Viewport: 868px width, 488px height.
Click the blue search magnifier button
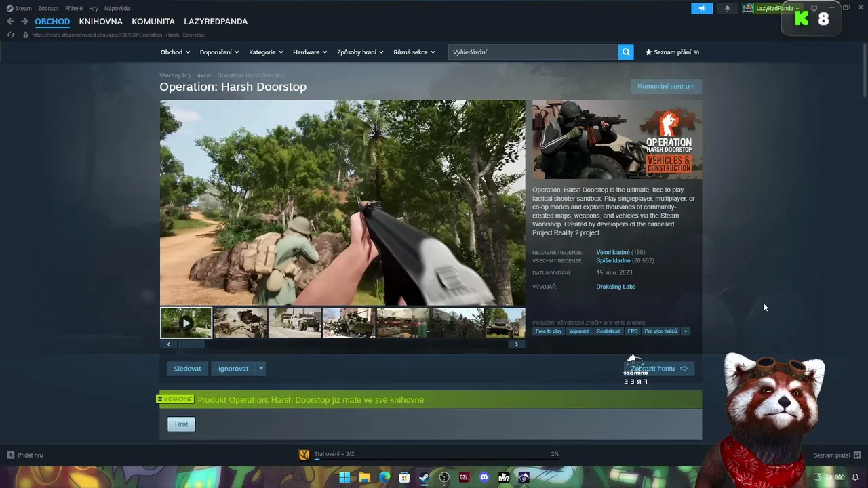point(626,52)
